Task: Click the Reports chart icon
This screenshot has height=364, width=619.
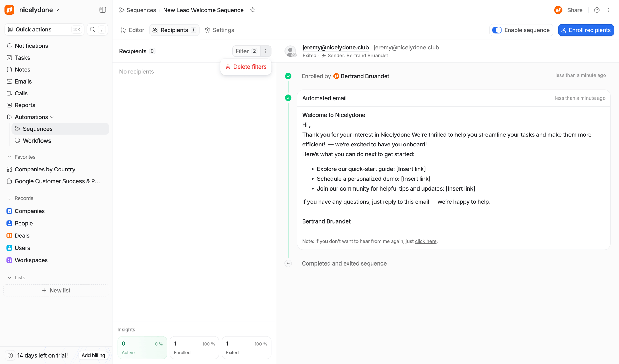Action: [10, 105]
